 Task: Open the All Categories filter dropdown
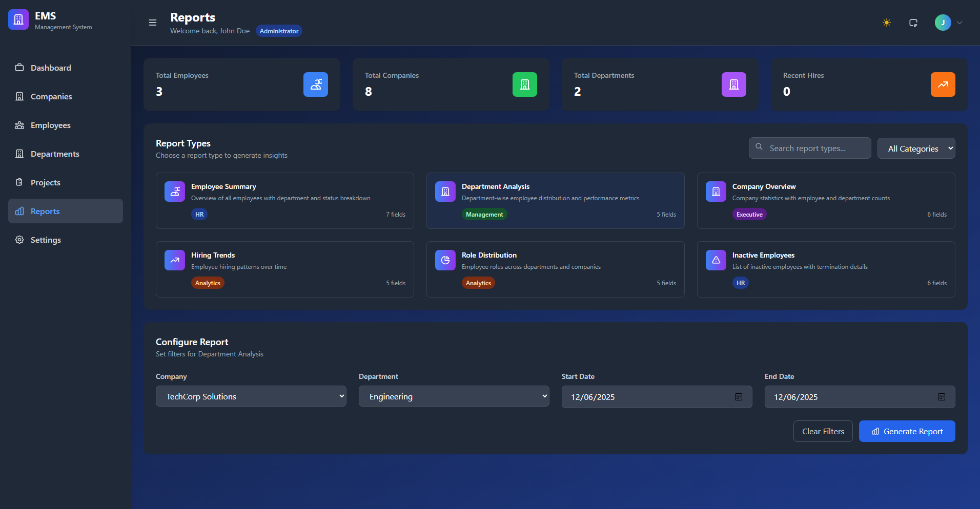pos(916,148)
